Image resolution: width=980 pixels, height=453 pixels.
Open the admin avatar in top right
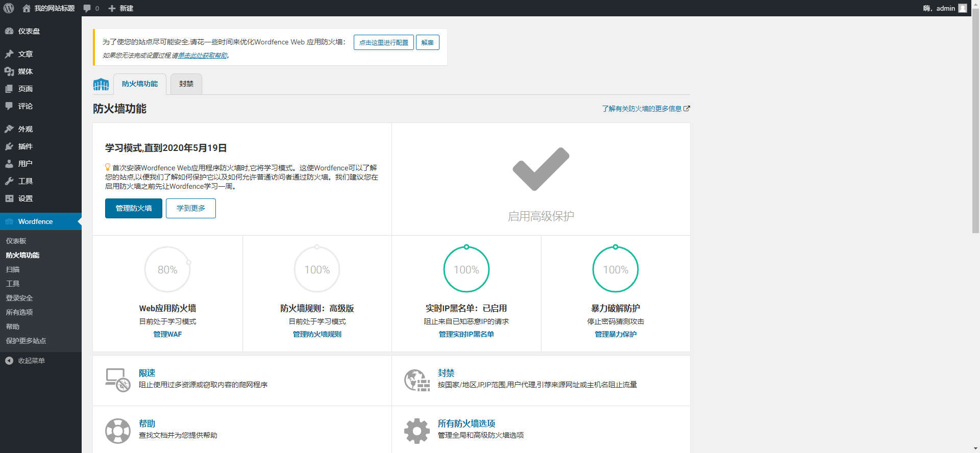pos(963,8)
